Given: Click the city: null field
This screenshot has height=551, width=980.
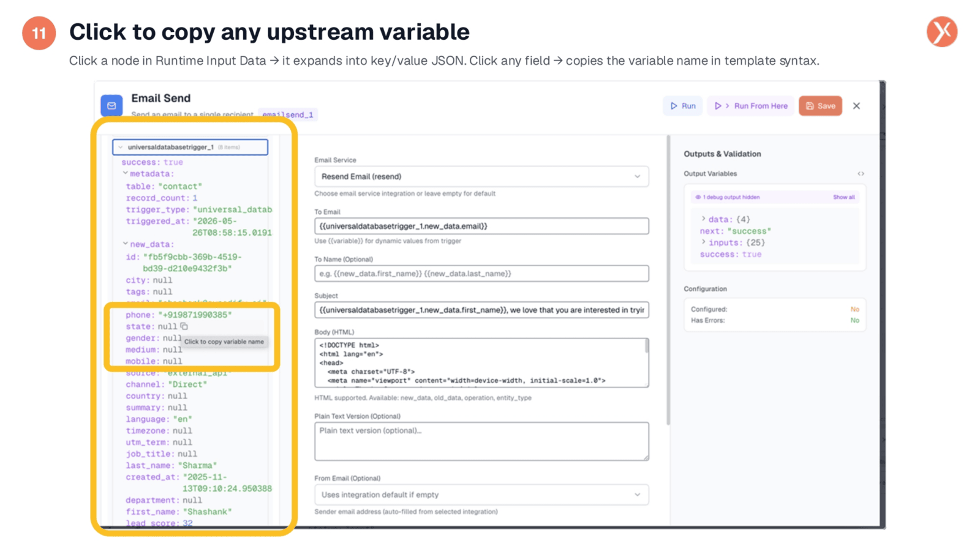Looking at the screenshot, I should [x=149, y=280].
